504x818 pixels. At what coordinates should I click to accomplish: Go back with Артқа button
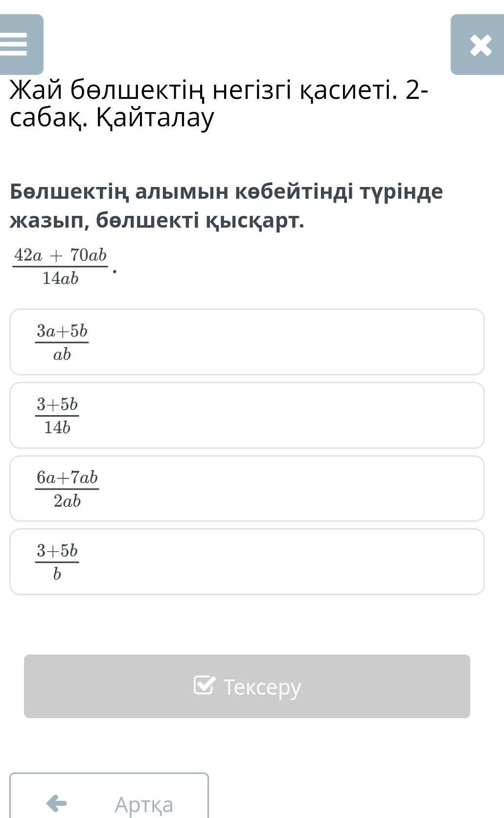[109, 797]
